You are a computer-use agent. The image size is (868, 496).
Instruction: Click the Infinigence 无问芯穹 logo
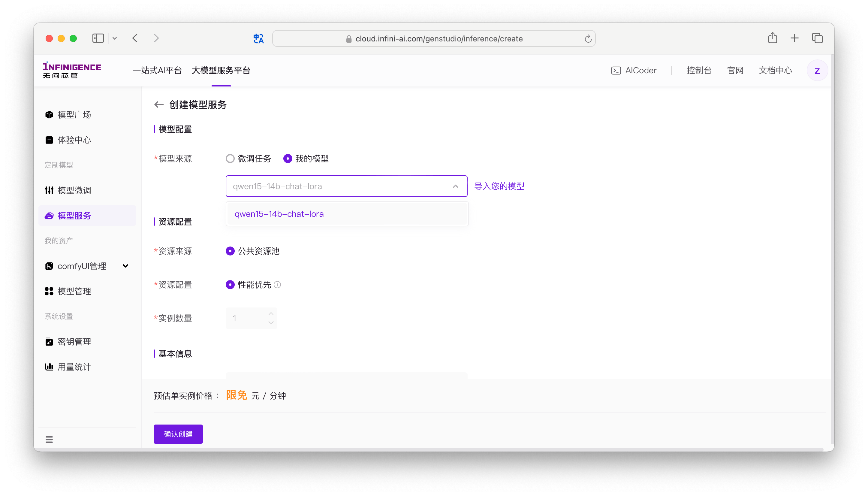(72, 70)
